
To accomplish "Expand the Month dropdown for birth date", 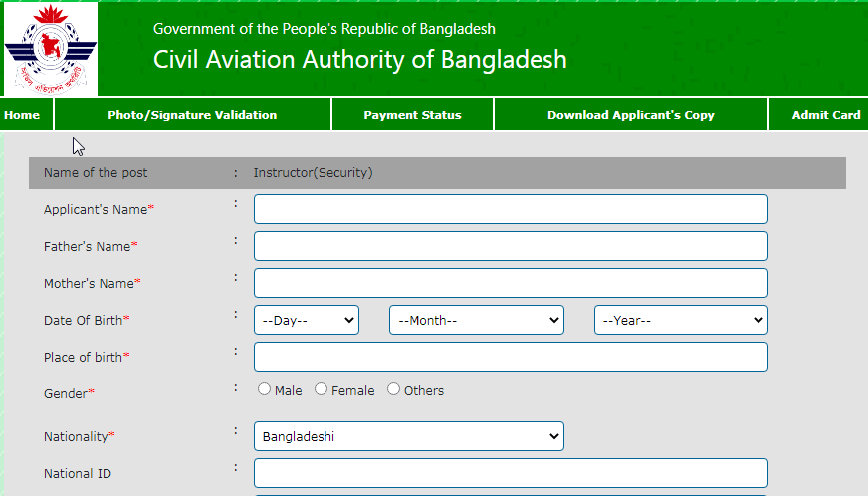I will point(477,320).
